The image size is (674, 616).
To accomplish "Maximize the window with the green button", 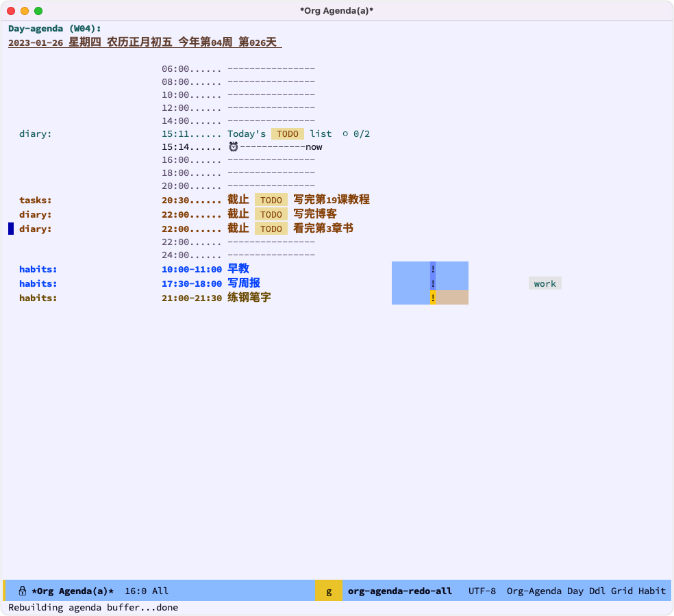I will pyautogui.click(x=38, y=11).
